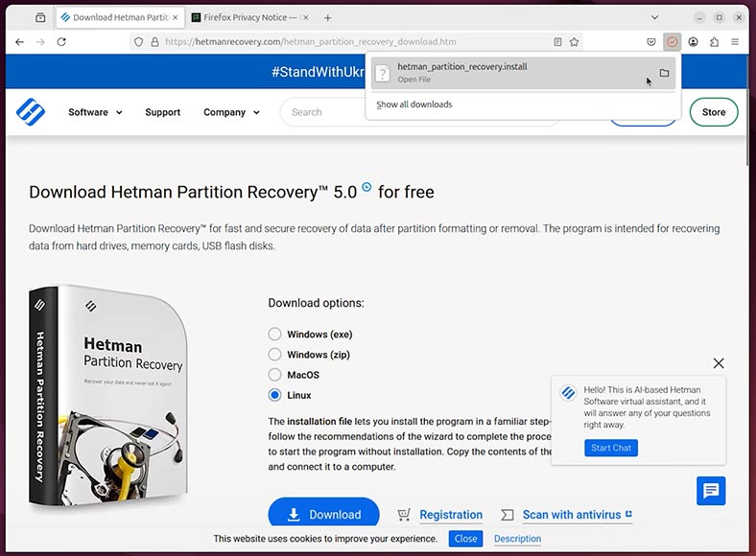Close the Firefox Privacy Notice tab
The width and height of the screenshot is (756, 556).
pos(305,18)
